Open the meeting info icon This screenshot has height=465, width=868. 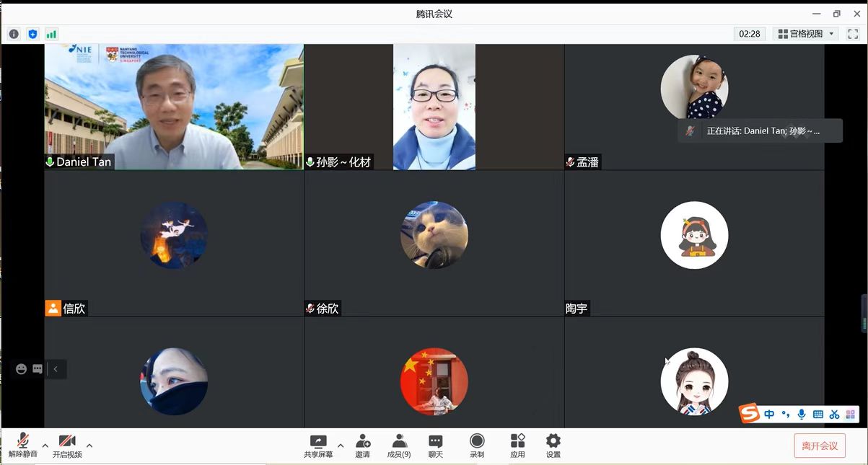14,34
